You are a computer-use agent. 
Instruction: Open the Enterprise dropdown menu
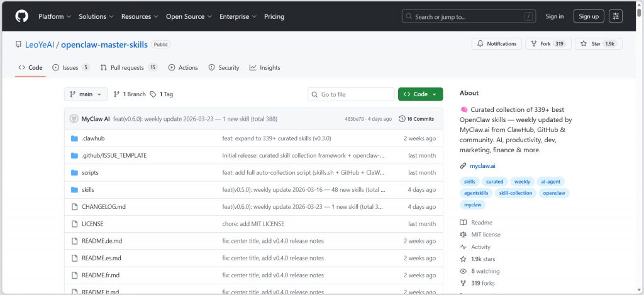tap(238, 16)
